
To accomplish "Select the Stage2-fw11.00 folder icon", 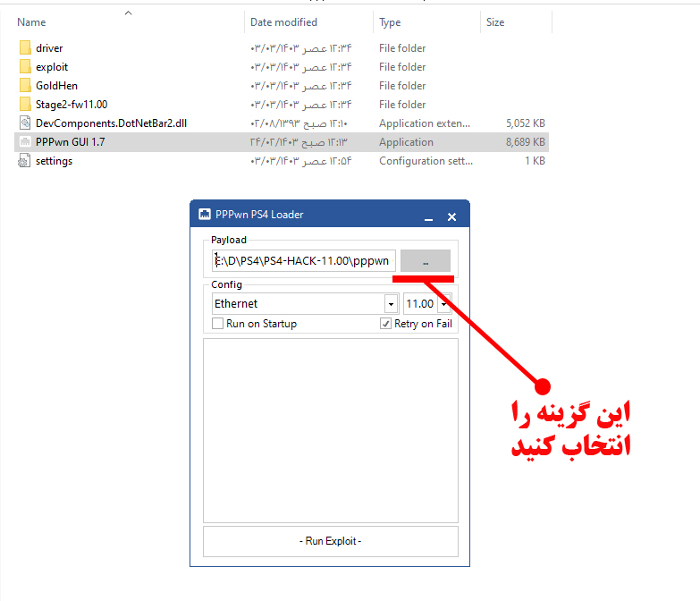I will [x=25, y=105].
